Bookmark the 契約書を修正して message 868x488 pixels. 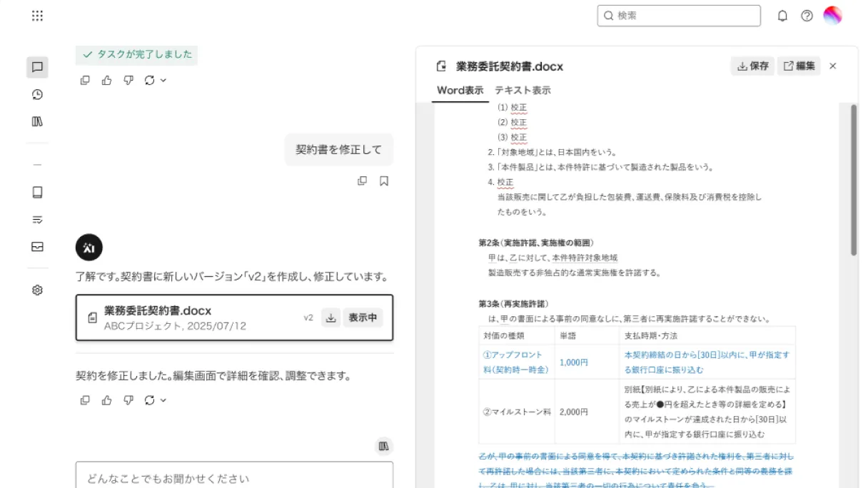385,182
